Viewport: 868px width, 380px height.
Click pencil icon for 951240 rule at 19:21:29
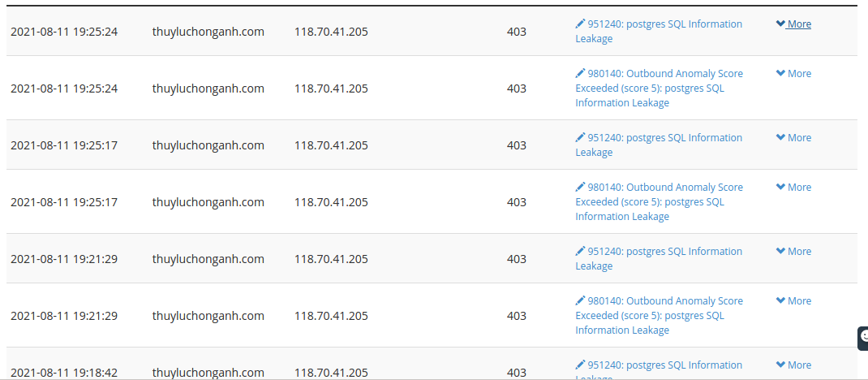pos(579,251)
